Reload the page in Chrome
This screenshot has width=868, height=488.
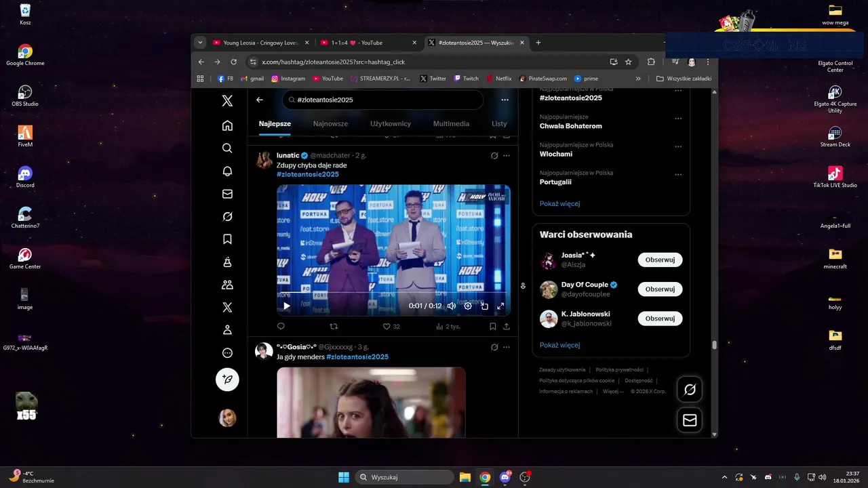tap(234, 62)
